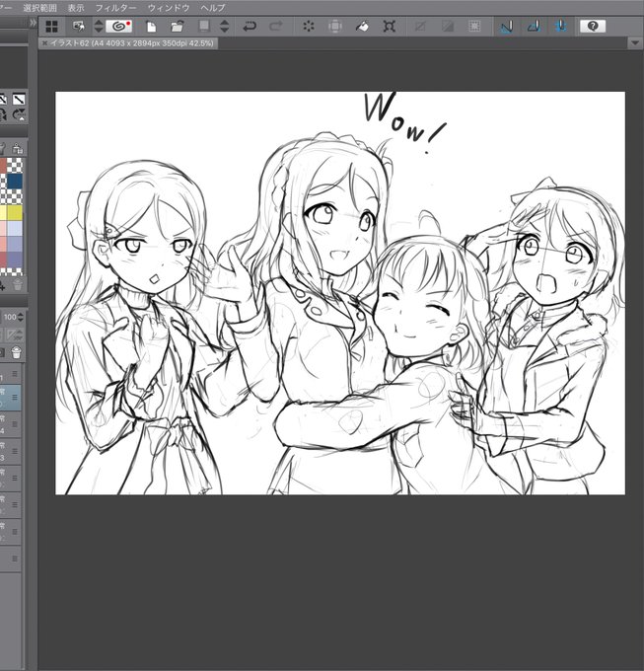
Task: Click the grip handle of highlighted layer
Action: click(x=15, y=398)
